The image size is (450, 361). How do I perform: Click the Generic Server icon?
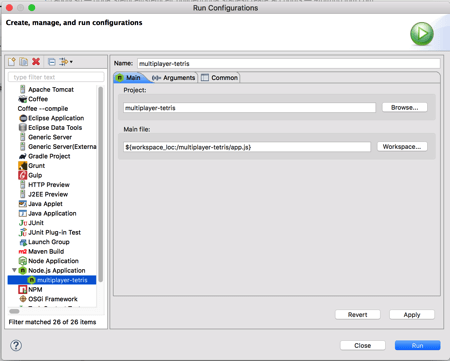(x=22, y=137)
